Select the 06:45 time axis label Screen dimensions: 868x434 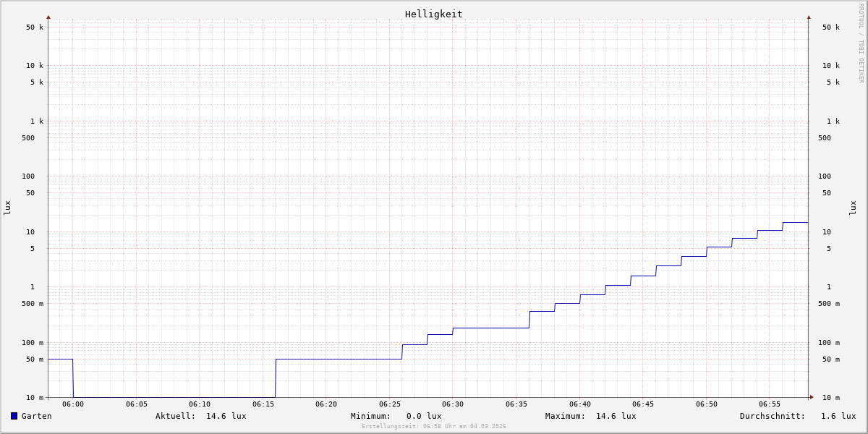point(643,404)
